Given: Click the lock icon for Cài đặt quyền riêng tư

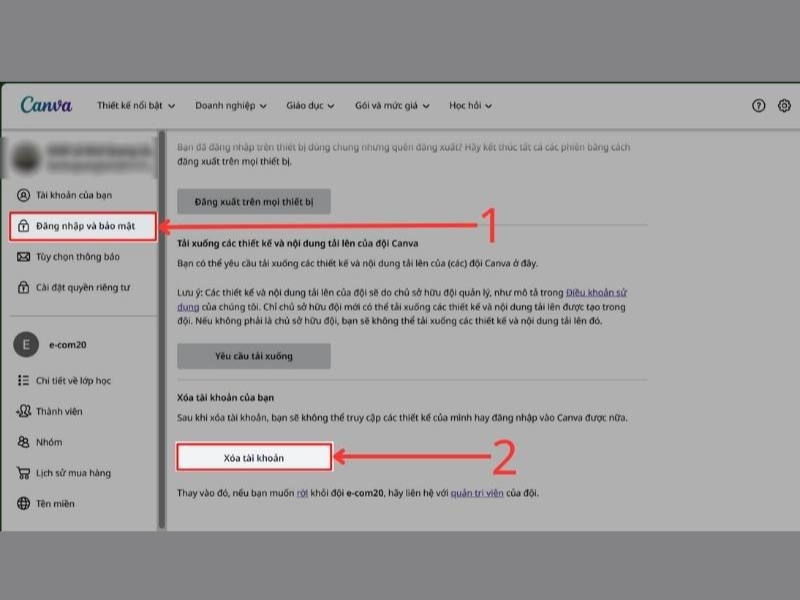Looking at the screenshot, I should coord(24,288).
